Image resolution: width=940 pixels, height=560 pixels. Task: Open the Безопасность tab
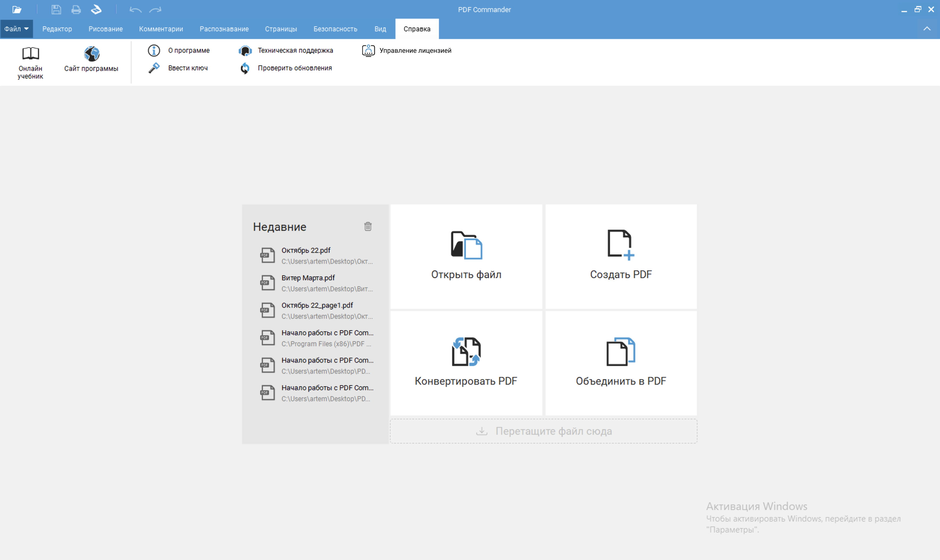(335, 29)
